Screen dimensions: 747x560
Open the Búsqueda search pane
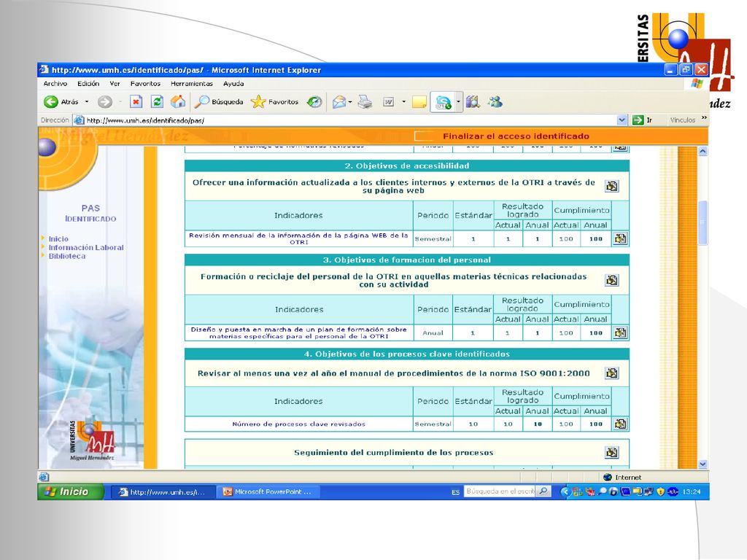pyautogui.click(x=219, y=101)
